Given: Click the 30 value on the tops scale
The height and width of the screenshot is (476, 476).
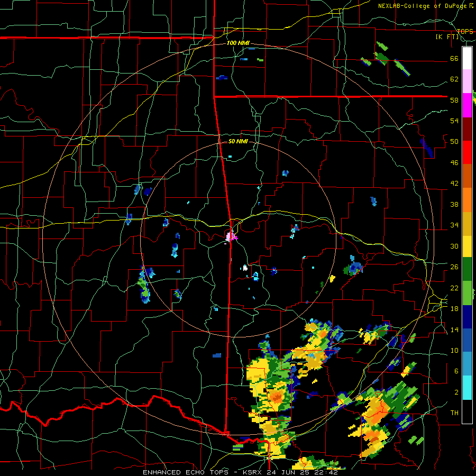Looking at the screenshot, I should coord(454,246).
